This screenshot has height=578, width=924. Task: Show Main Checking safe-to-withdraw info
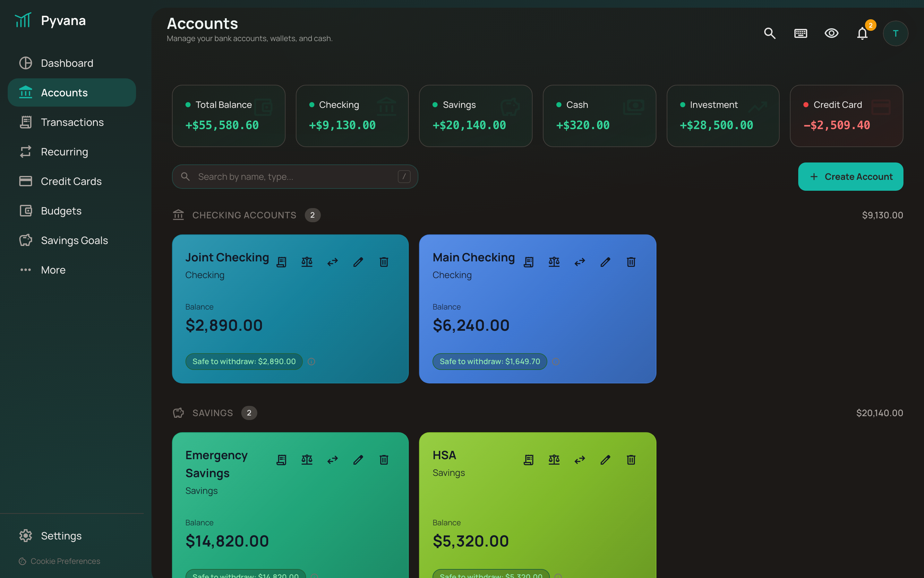[556, 362]
